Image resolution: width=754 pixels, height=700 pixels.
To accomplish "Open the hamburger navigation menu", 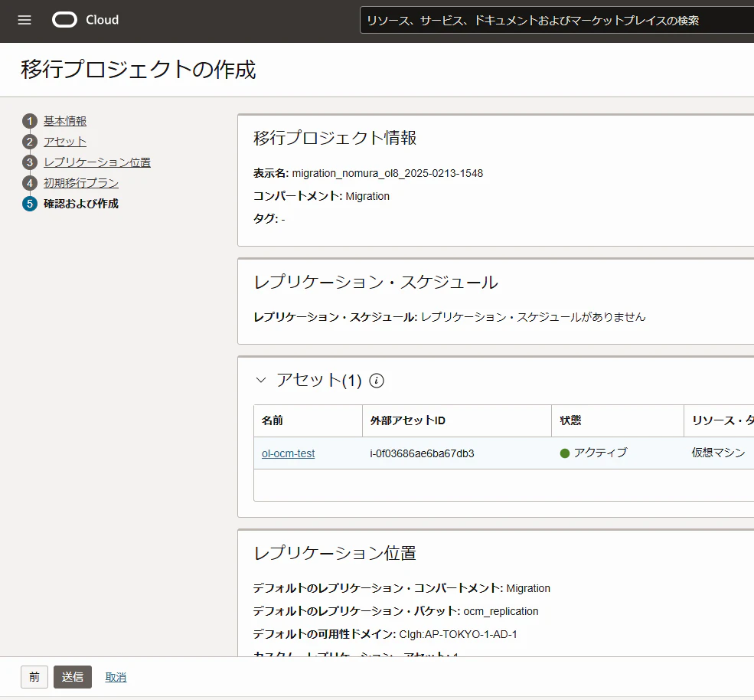I will (x=24, y=20).
